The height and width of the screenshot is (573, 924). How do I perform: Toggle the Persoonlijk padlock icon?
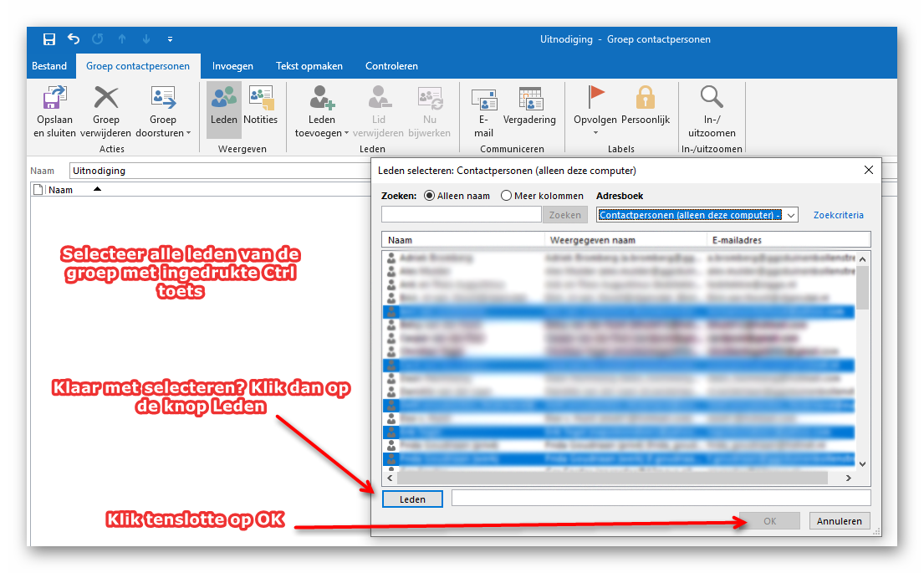[x=645, y=99]
